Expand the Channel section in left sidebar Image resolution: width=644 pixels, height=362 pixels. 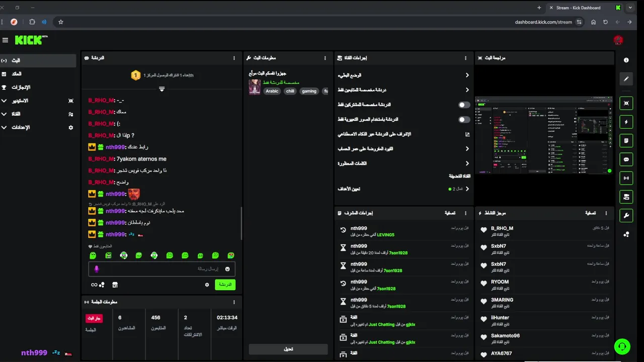pos(38,114)
